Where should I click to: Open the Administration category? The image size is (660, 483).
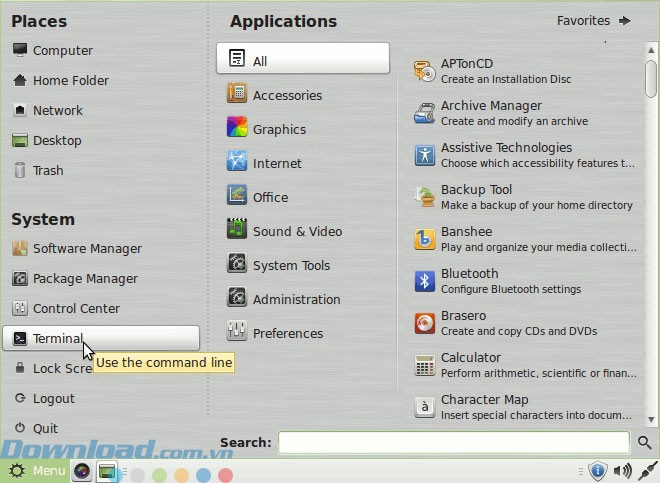(x=296, y=299)
